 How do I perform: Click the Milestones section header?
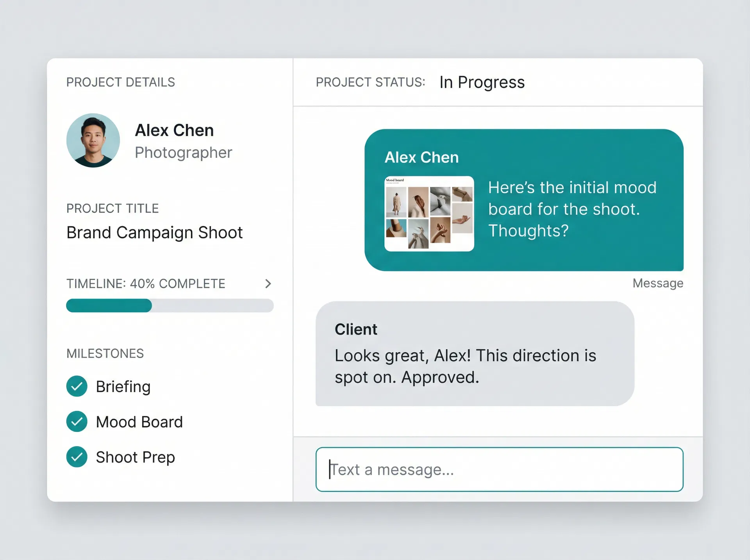105,354
